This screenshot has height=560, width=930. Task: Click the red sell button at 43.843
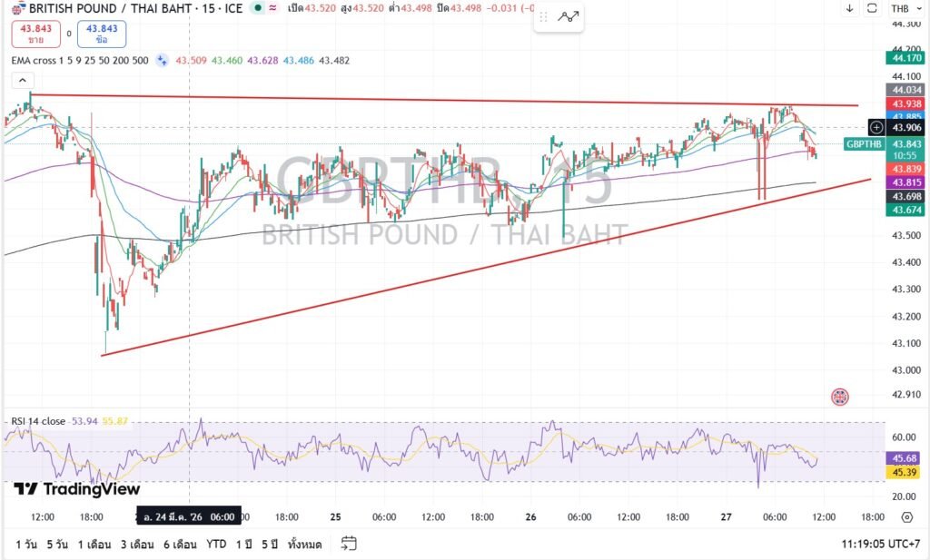coord(36,34)
